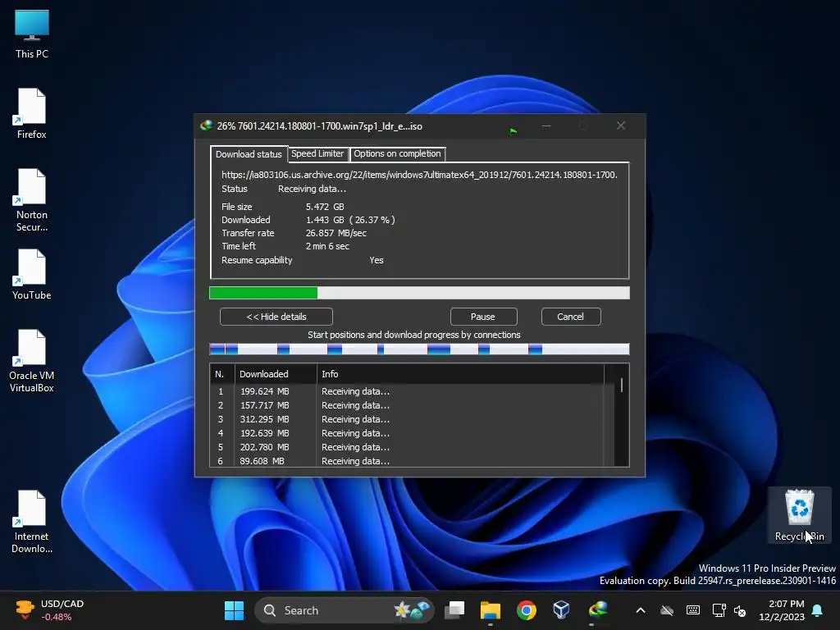This screenshot has width=840, height=630.
Task: Open Google Chrome in the taskbar
Action: coord(526,610)
